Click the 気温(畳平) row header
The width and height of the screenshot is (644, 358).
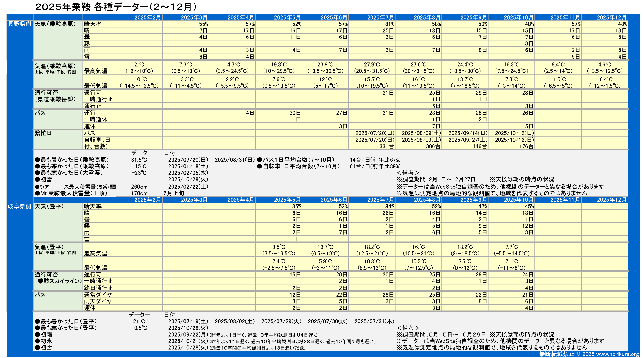click(49, 247)
